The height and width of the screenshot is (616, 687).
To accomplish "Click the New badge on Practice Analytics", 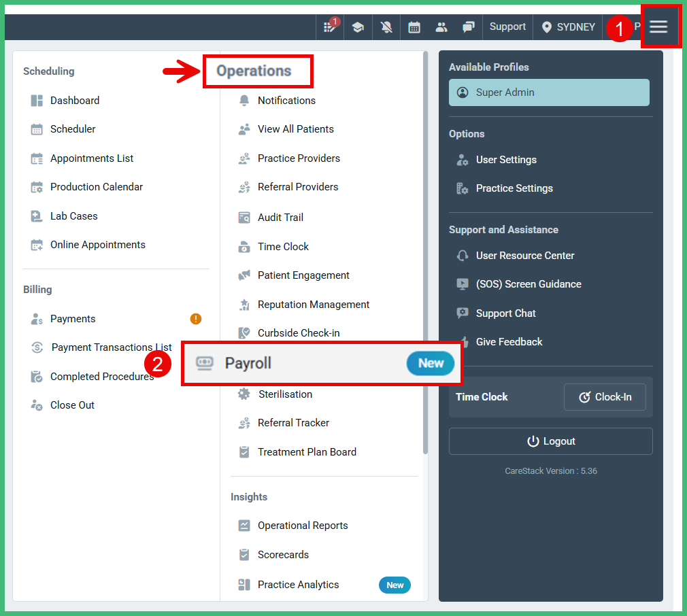I will tap(395, 585).
